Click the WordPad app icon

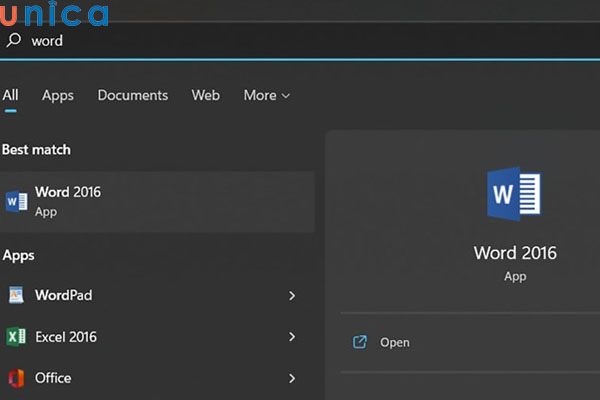16,296
